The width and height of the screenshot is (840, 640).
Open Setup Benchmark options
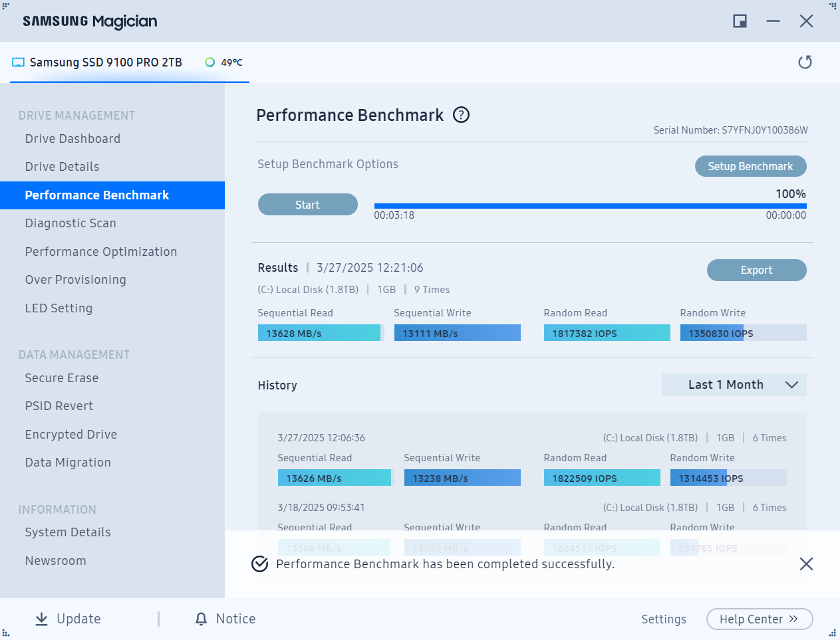point(750,166)
